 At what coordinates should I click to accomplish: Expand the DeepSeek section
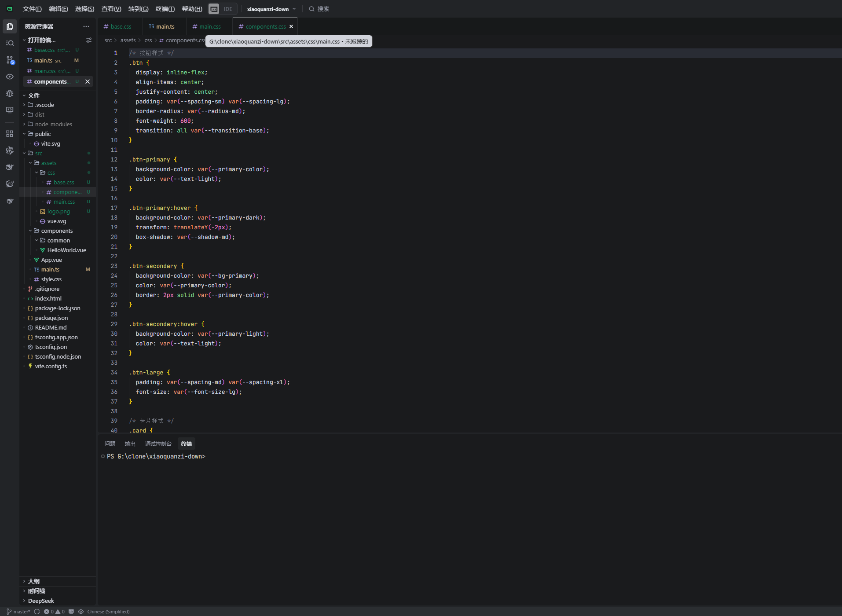coord(41,601)
